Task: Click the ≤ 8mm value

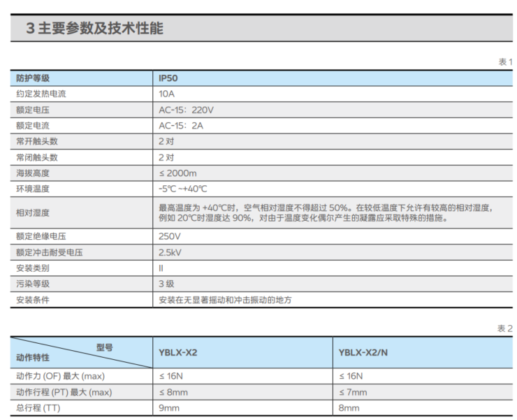Action: click(x=173, y=392)
